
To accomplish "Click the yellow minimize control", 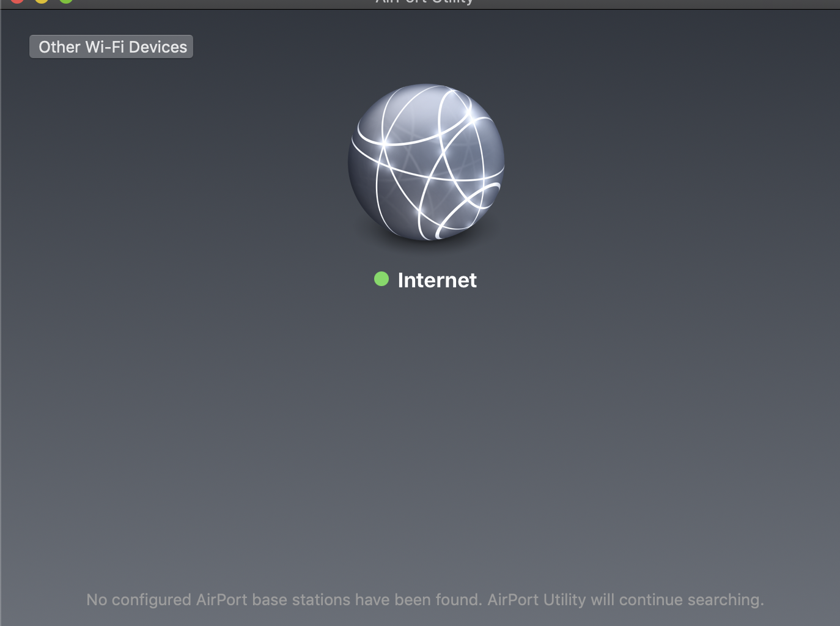I will point(42,2).
